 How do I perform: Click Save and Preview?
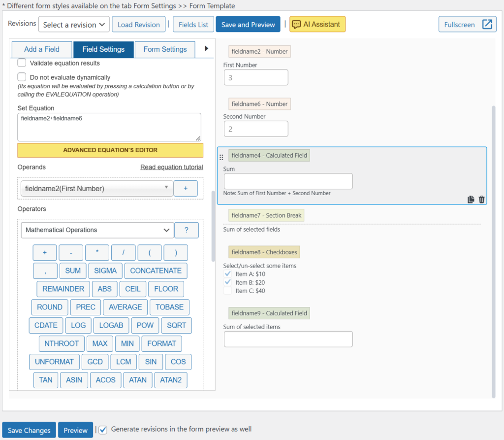pyautogui.click(x=248, y=25)
